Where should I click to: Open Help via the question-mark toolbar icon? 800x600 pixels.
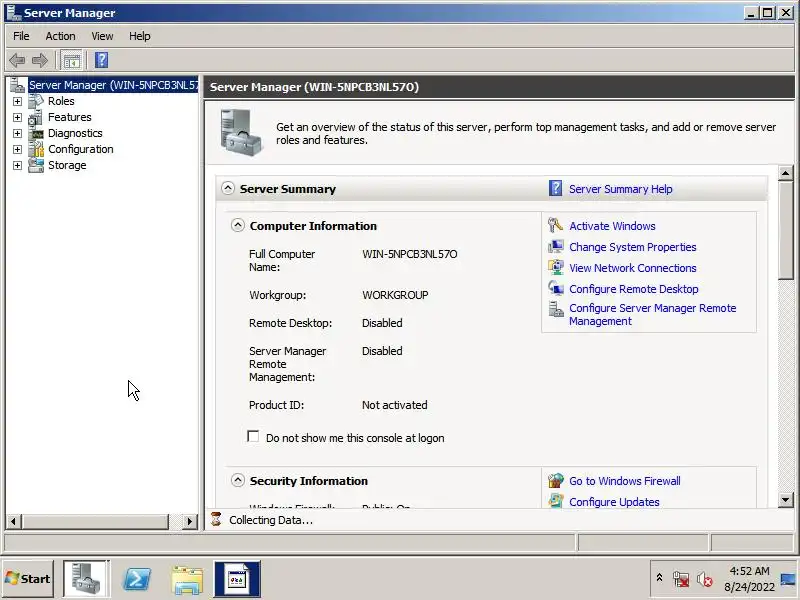(x=102, y=60)
